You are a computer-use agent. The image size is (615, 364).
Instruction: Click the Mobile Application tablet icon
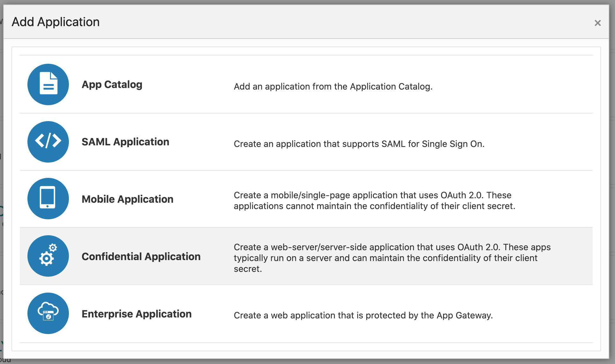click(x=48, y=199)
